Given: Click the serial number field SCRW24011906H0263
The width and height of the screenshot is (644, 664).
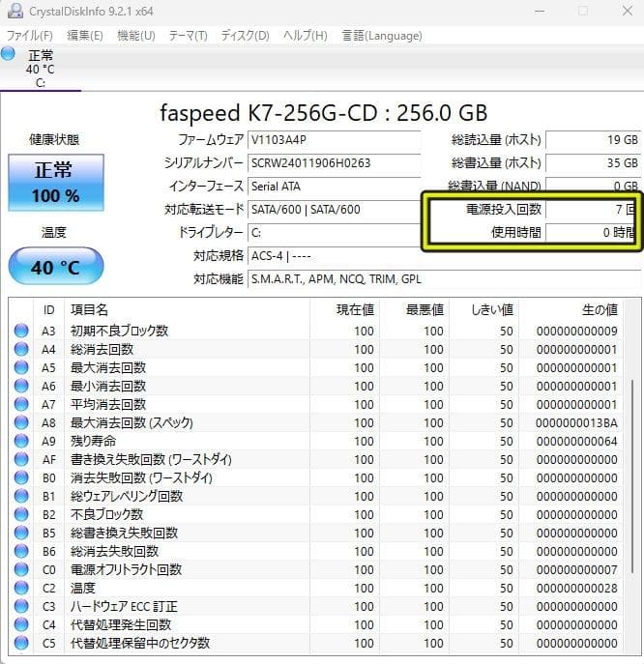Looking at the screenshot, I should [x=335, y=163].
